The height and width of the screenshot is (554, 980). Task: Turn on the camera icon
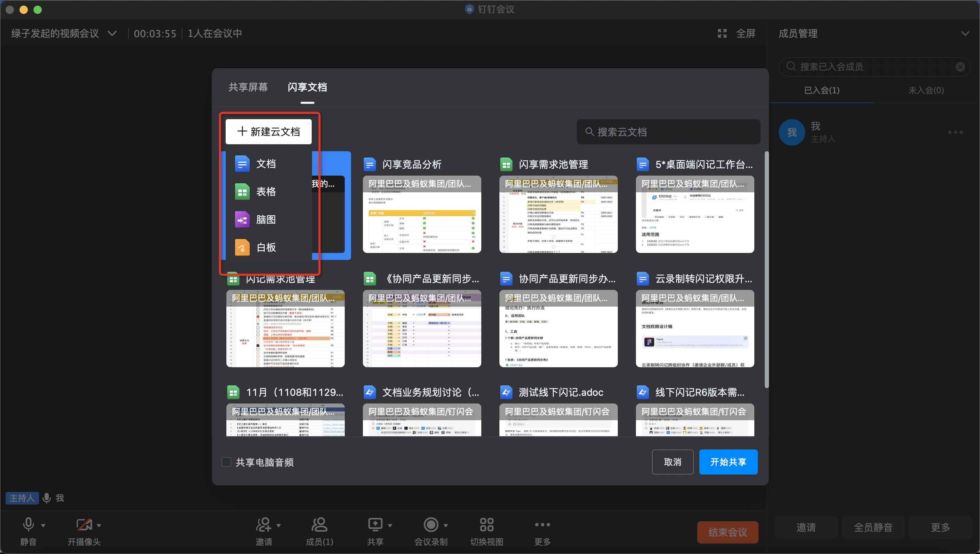coord(84,525)
